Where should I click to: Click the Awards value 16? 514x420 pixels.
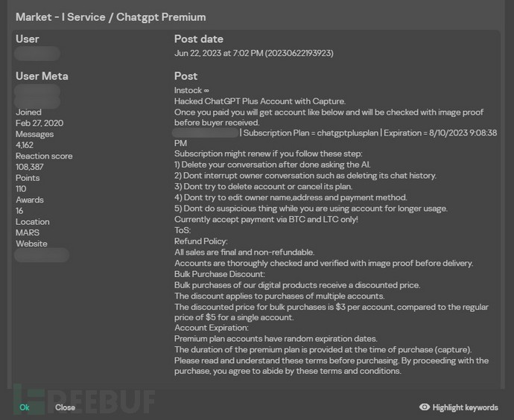[20, 211]
